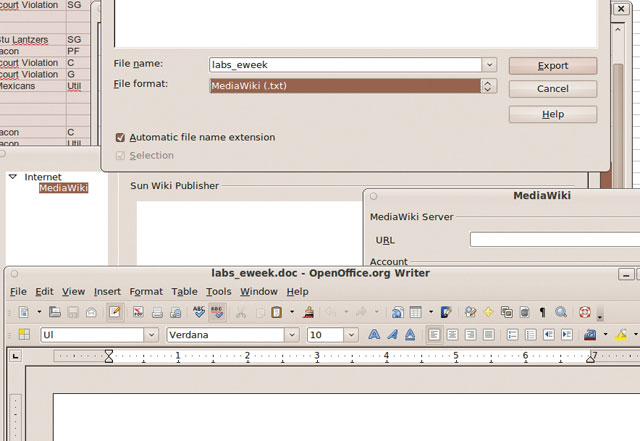Screen dimensions: 640x441
Task: Open the Gallery icon
Action: coord(507,313)
